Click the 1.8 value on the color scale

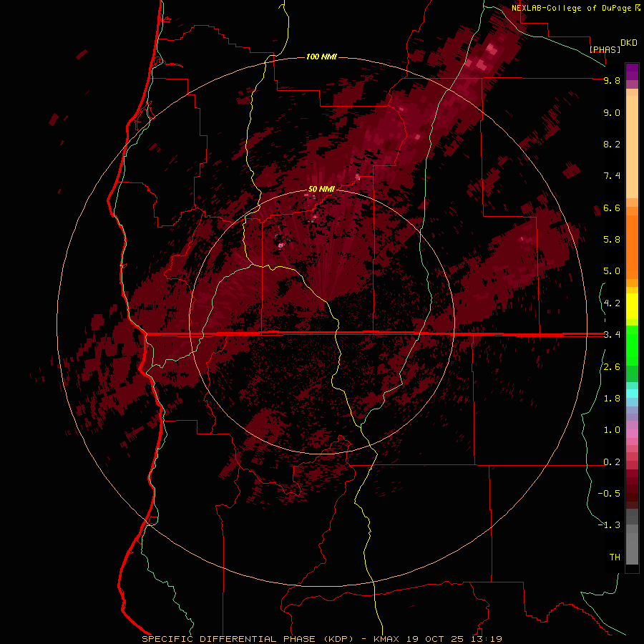coord(612,399)
